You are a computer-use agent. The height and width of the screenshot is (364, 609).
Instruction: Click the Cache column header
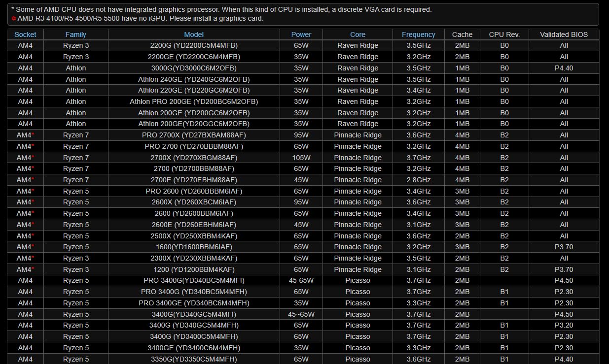click(x=462, y=34)
